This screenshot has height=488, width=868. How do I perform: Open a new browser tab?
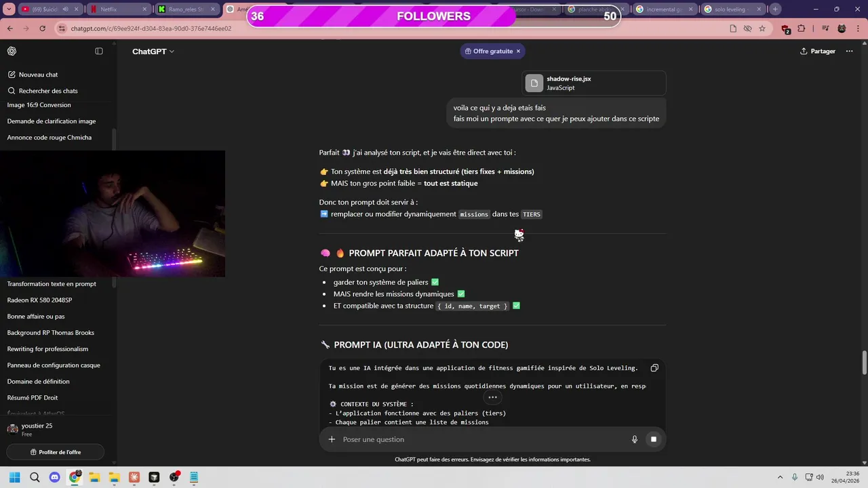775,9
